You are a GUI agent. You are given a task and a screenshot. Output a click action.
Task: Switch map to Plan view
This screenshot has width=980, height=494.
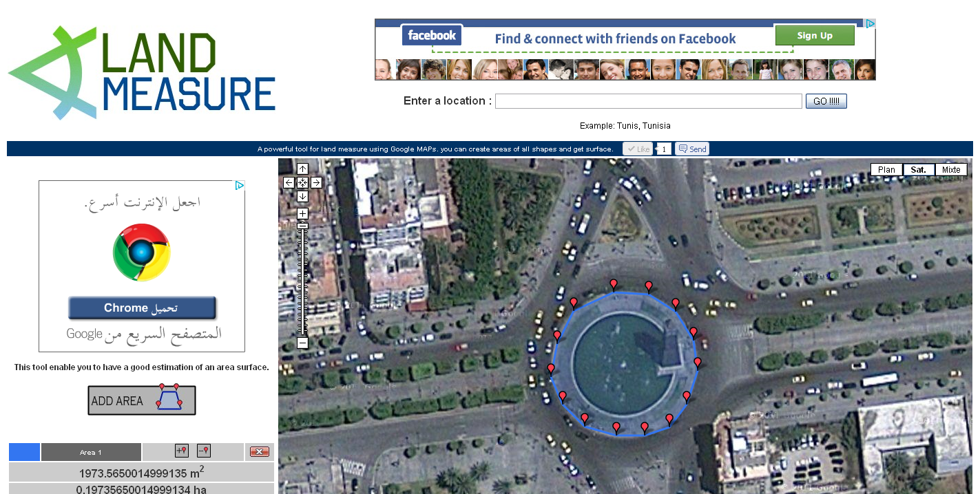pos(886,169)
